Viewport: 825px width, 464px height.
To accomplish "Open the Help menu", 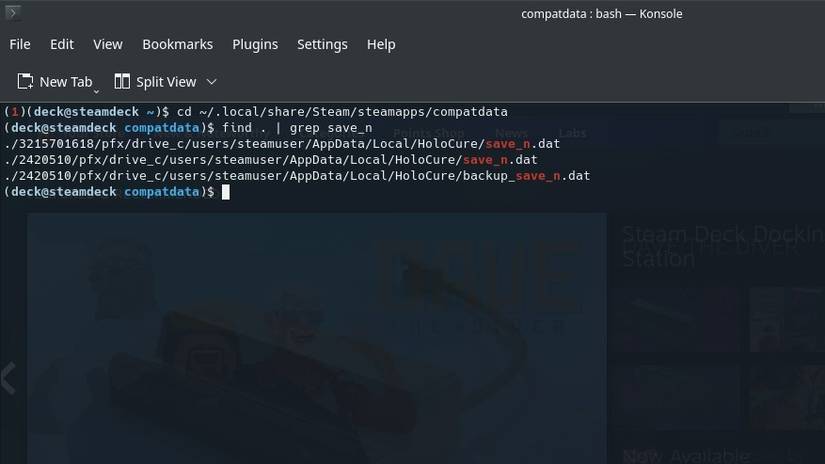I will (x=381, y=45).
